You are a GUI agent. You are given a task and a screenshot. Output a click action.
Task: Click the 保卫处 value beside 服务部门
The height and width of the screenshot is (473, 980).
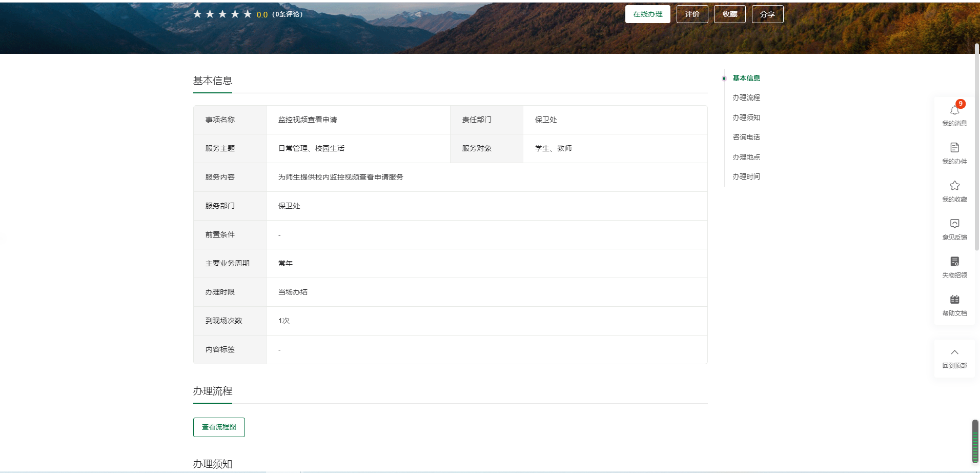pos(289,206)
